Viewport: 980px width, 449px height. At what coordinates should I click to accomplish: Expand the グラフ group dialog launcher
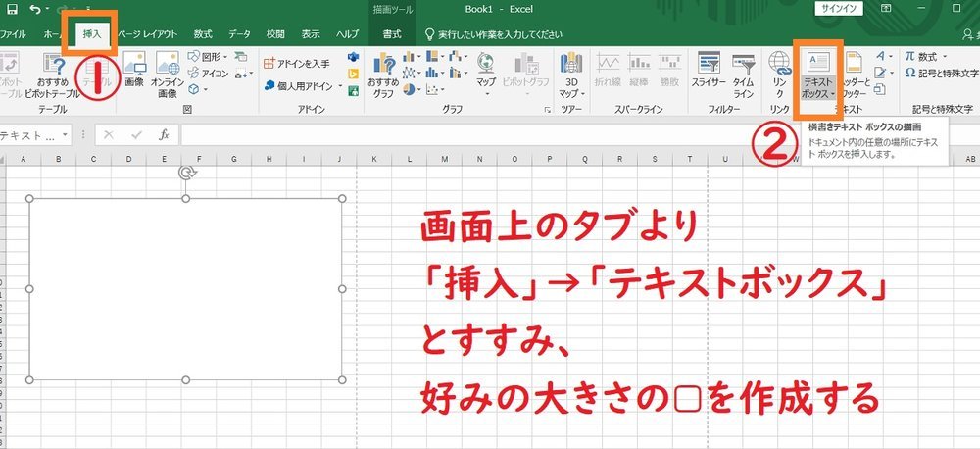(x=548, y=110)
